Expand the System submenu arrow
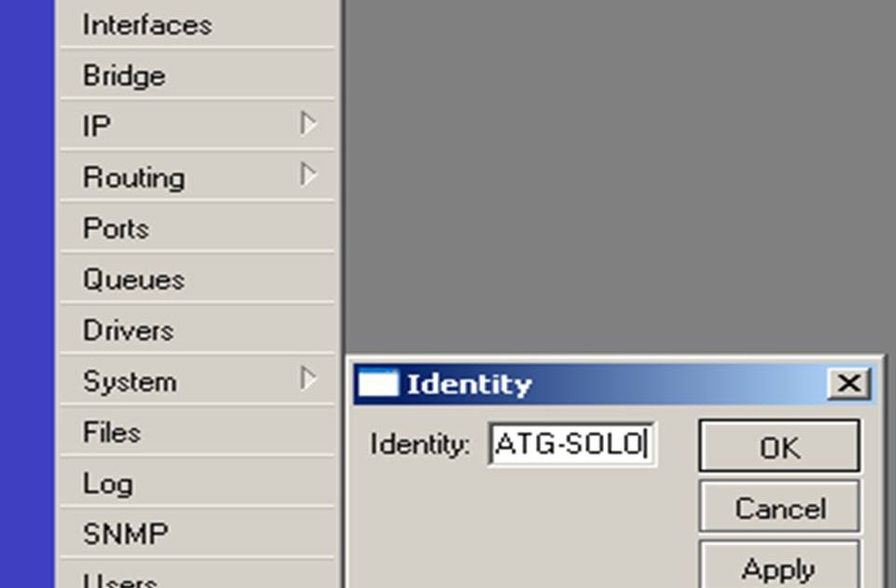 [308, 379]
